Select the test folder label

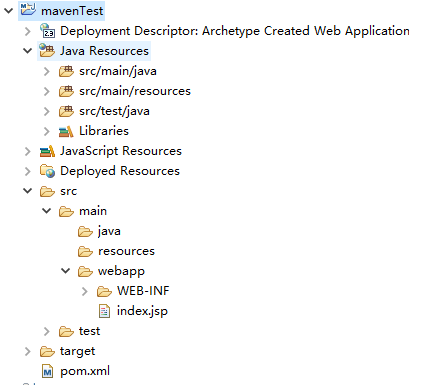pos(89,331)
